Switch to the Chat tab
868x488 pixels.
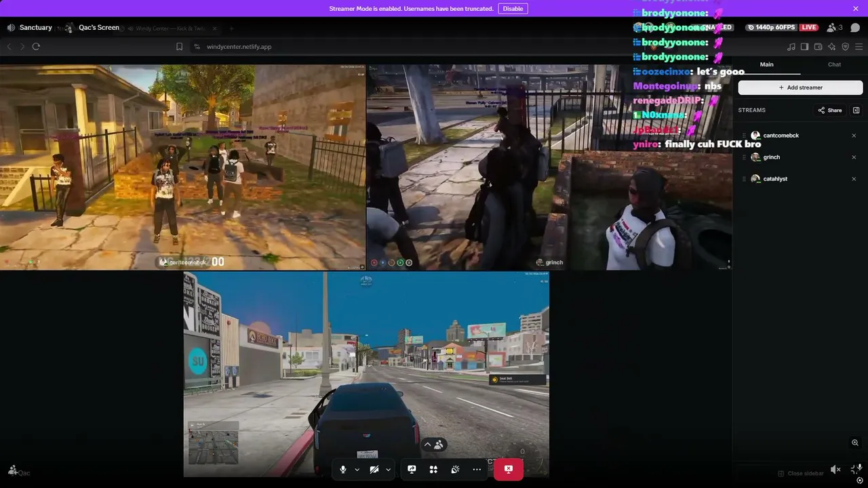coord(834,64)
